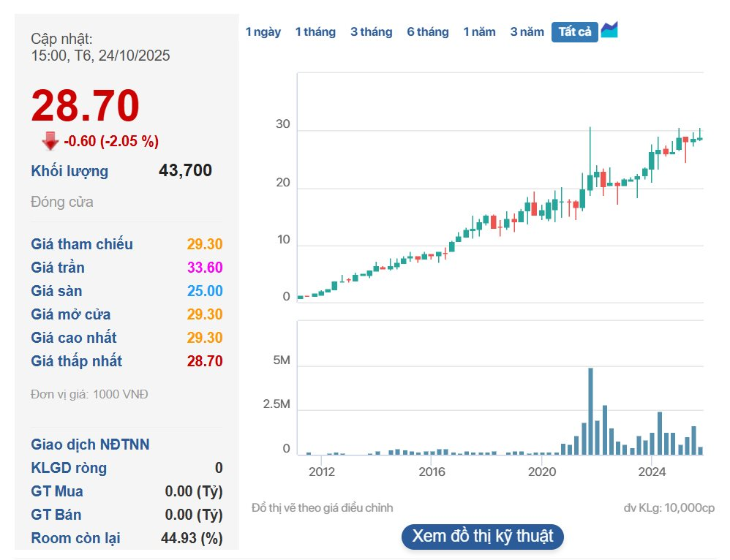Click the Giá trần value 33.60
Image resolution: width=730 pixels, height=560 pixels.
(204, 268)
